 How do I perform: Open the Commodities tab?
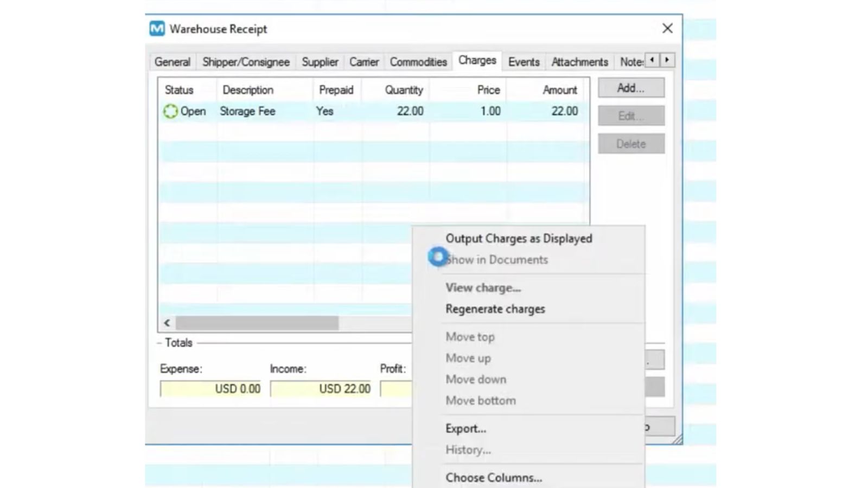click(418, 62)
